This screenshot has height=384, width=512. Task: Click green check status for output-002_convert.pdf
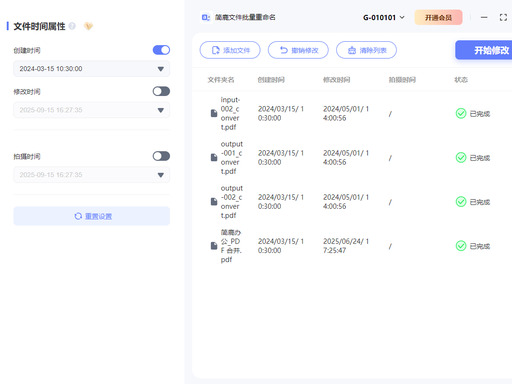coord(461,202)
